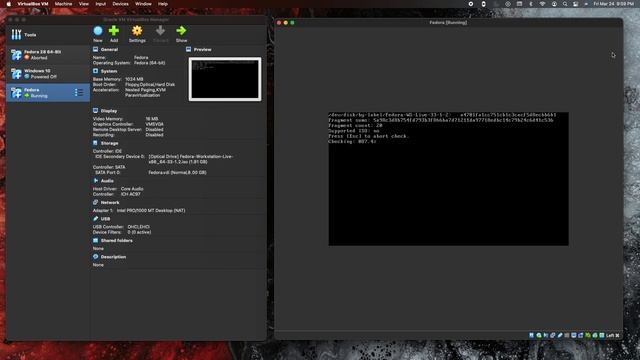The image size is (640, 360).
Task: Click the menu bar date and time
Action: point(614,4)
